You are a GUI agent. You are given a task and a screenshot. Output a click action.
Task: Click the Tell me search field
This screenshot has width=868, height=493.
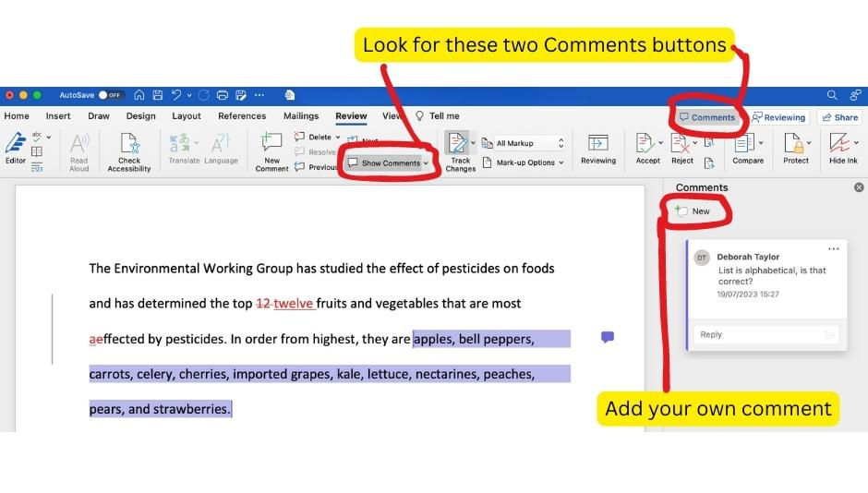[438, 116]
